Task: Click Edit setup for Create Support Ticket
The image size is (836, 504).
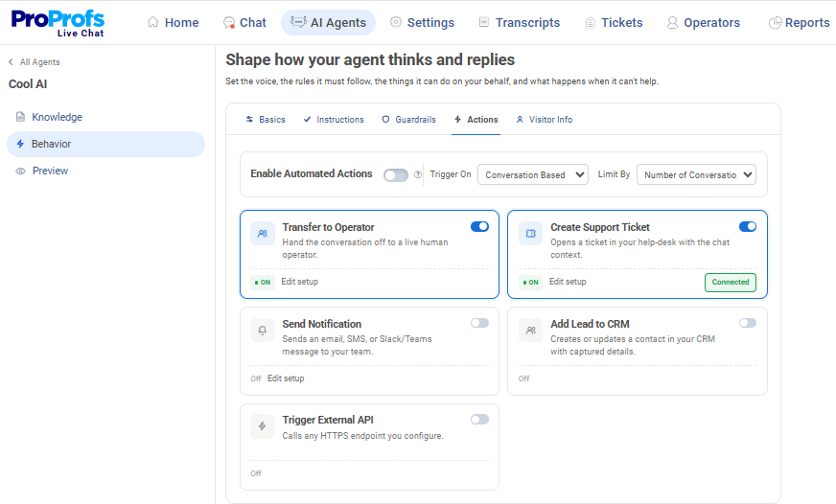Action: point(568,282)
